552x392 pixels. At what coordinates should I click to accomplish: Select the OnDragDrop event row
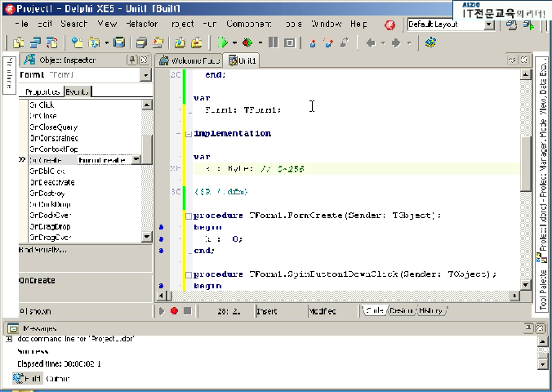point(84,226)
